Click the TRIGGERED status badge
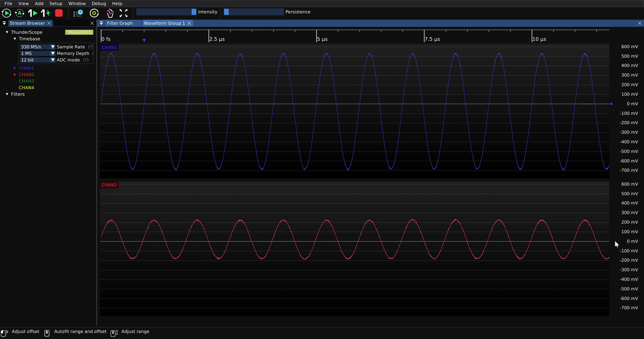Image resolution: width=644 pixels, height=339 pixels. click(x=79, y=32)
